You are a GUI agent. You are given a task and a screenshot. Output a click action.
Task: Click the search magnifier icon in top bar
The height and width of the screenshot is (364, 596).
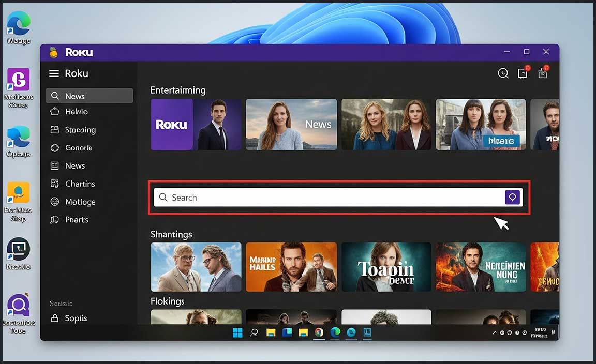(x=503, y=73)
